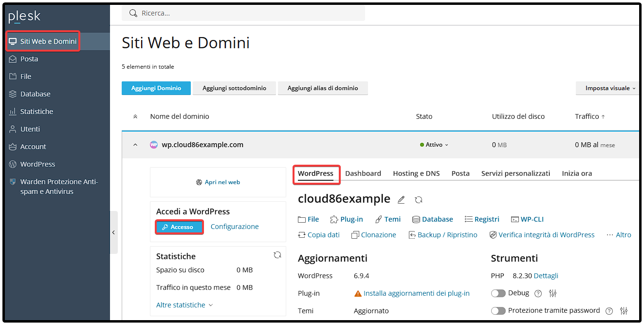The height and width of the screenshot is (325, 644).
Task: Select the Posta tab
Action: click(x=460, y=173)
